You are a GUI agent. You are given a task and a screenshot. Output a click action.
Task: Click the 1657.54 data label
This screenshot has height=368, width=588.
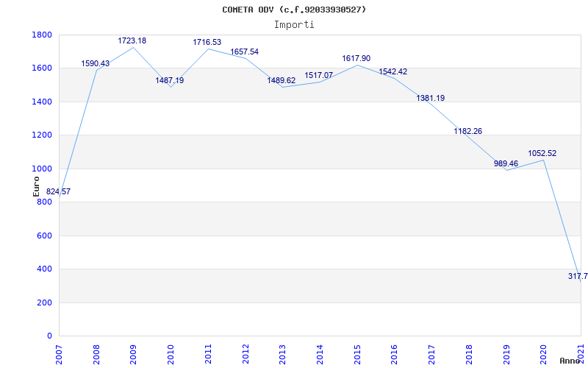pyautogui.click(x=245, y=52)
